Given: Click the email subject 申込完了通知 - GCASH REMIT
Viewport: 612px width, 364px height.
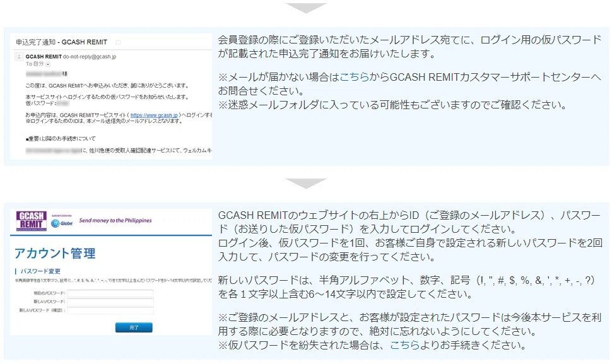Looking at the screenshot, I should click(61, 42).
